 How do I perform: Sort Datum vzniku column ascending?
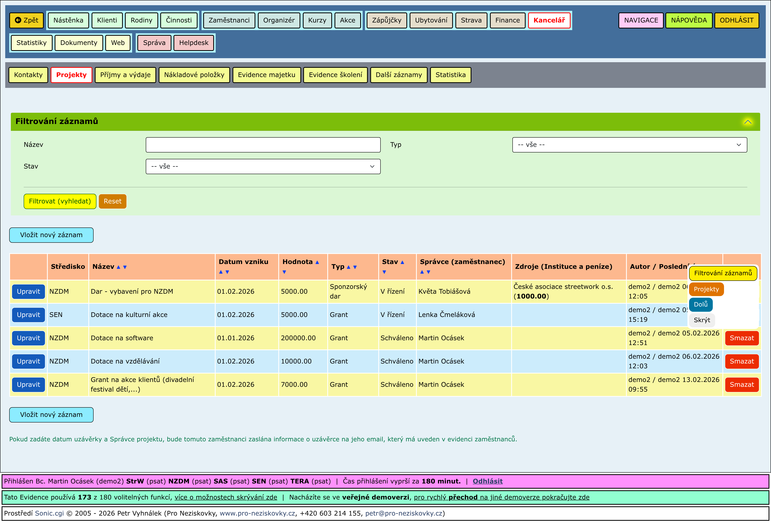[220, 272]
